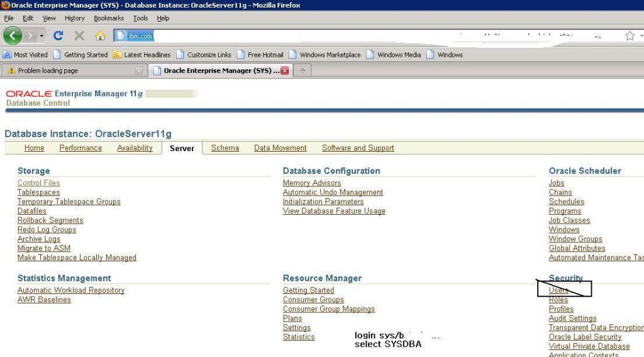This screenshot has width=644, height=357.
Task: Open Consumer Group Mappings
Action: (328, 309)
